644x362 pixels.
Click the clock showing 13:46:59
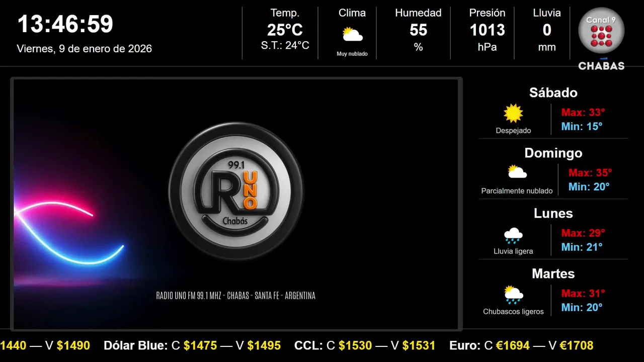(x=65, y=24)
